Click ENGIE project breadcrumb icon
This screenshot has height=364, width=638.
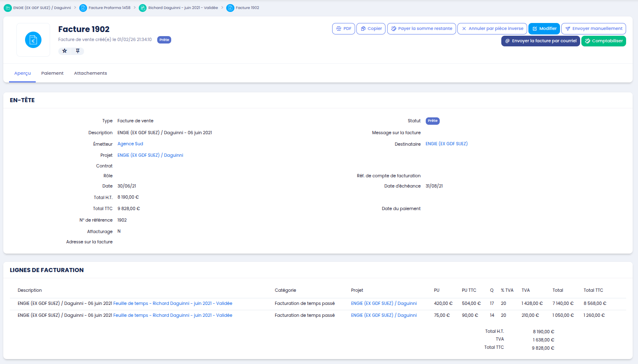pos(7,8)
